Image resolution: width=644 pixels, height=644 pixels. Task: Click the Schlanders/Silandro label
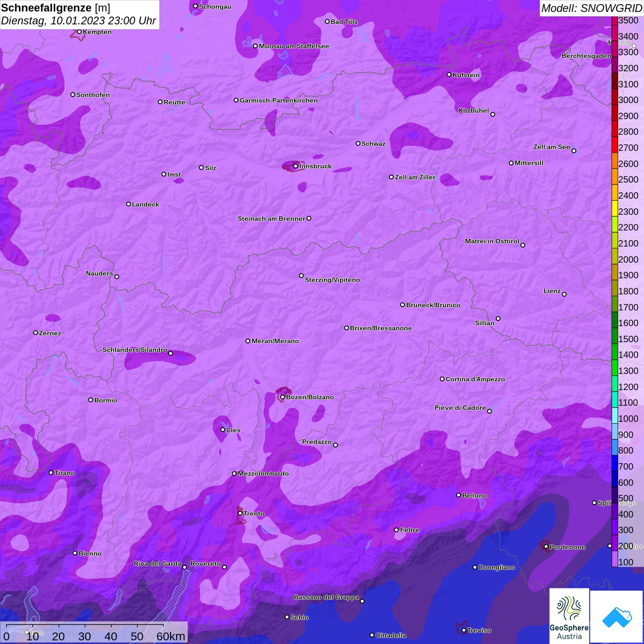pyautogui.click(x=135, y=350)
